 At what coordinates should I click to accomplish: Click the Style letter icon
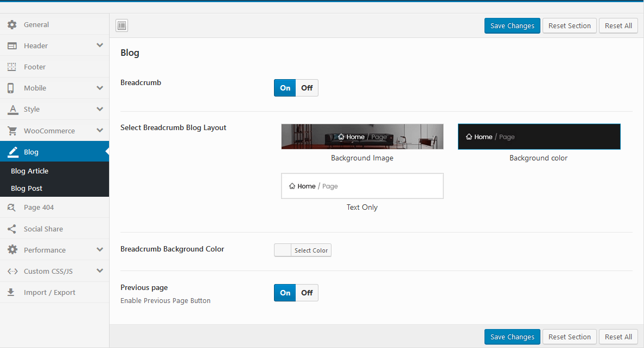(x=12, y=109)
